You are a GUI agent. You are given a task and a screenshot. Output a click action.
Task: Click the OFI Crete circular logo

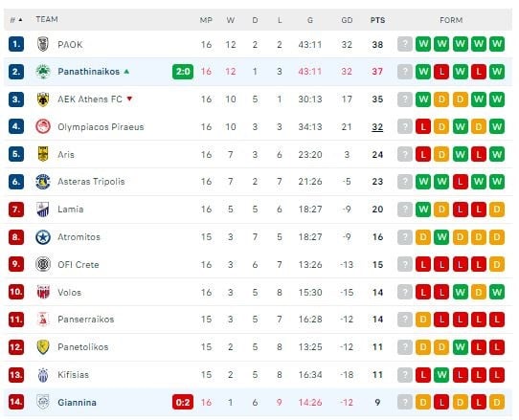pos(43,265)
